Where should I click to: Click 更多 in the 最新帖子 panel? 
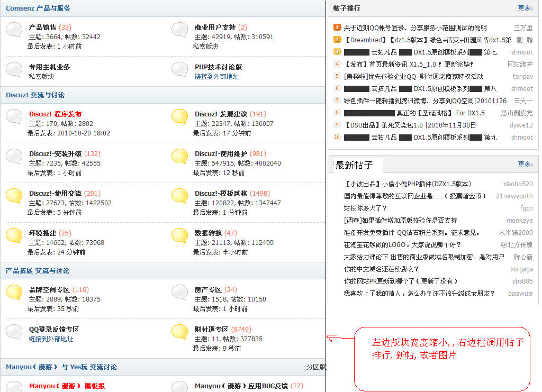coord(525,165)
